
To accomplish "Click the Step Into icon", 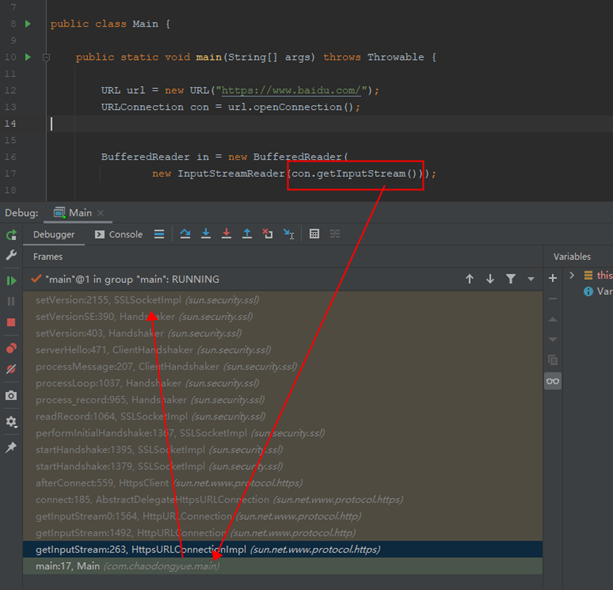I will click(206, 234).
